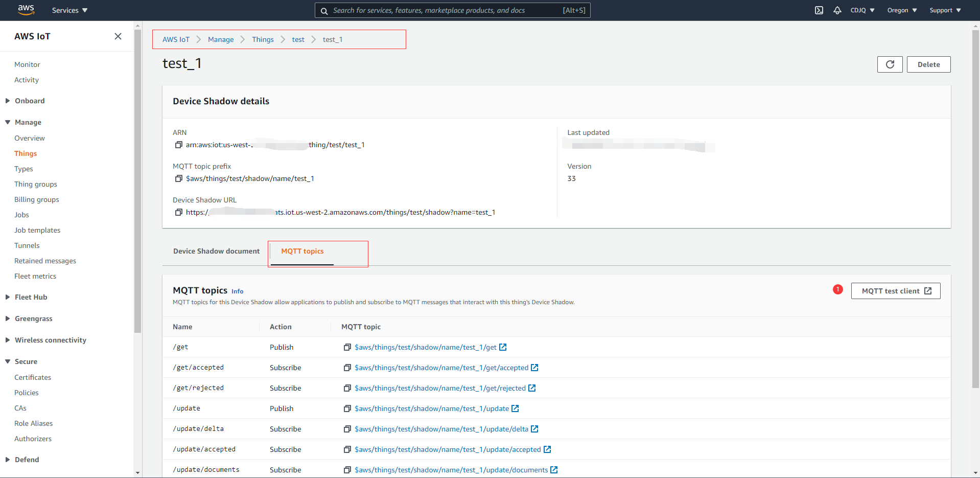Click the Delete button
980x478 pixels.
click(928, 64)
